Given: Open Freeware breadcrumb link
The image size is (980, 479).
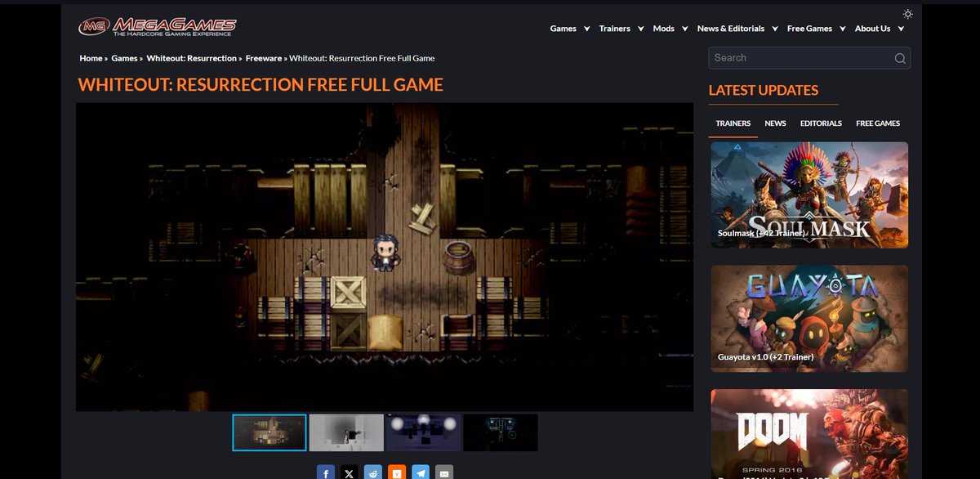Looking at the screenshot, I should point(263,58).
